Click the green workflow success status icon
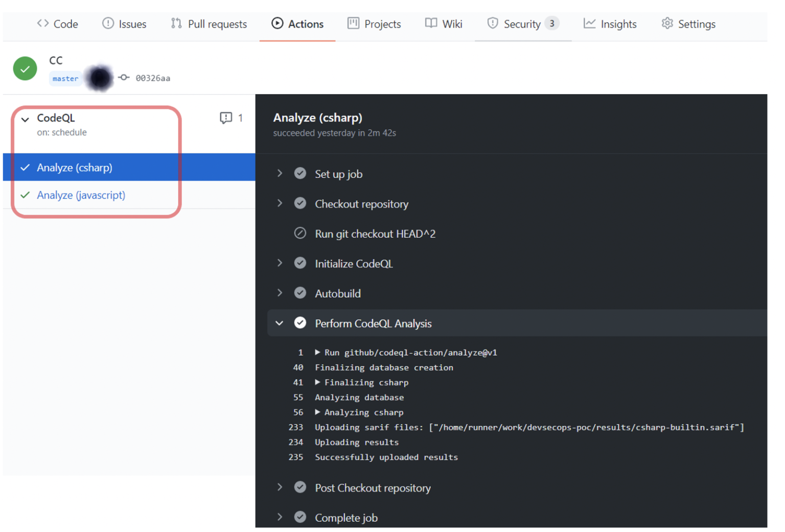Image resolution: width=785 pixels, height=532 pixels. [x=25, y=68]
